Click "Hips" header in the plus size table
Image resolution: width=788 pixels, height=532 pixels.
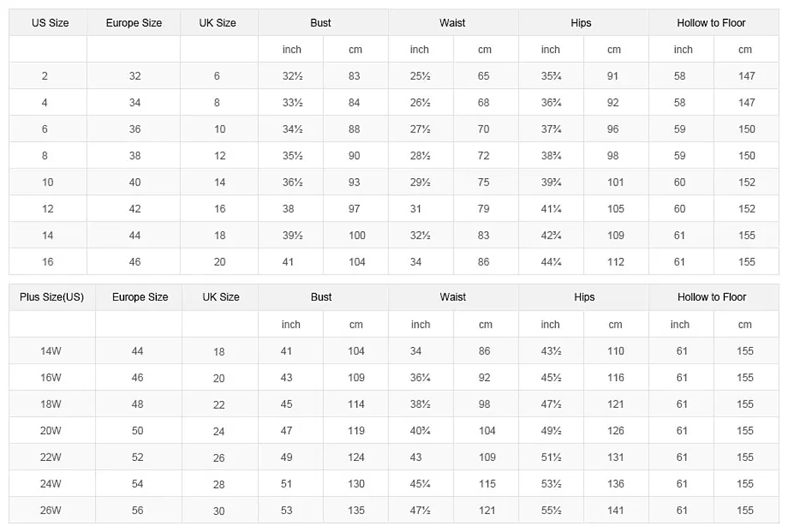click(584, 297)
